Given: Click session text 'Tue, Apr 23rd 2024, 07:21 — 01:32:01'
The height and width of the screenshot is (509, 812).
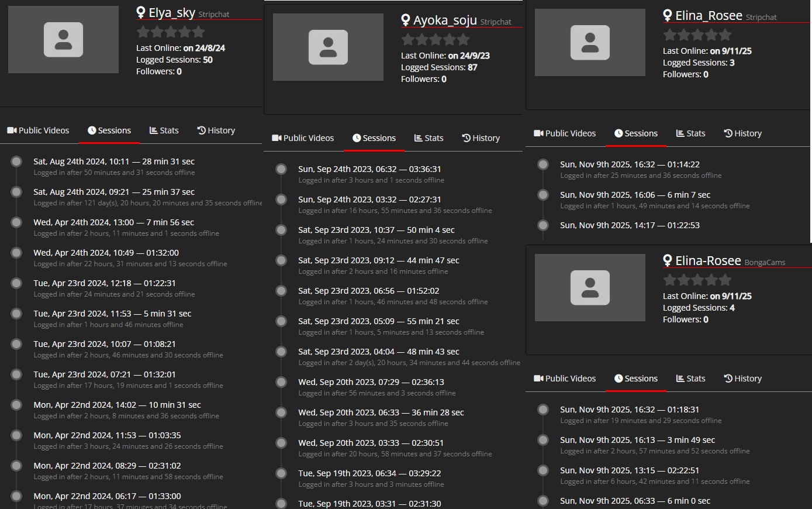Looking at the screenshot, I should pyautogui.click(x=105, y=374).
